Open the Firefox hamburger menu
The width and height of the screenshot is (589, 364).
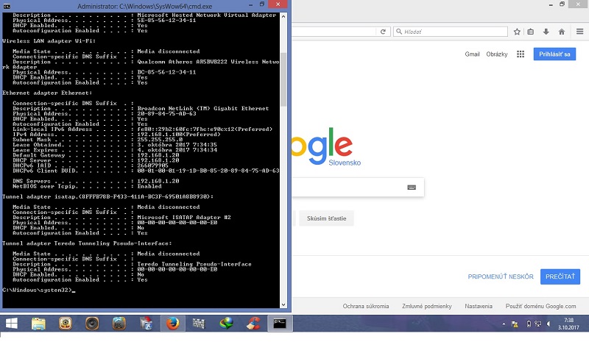point(579,32)
